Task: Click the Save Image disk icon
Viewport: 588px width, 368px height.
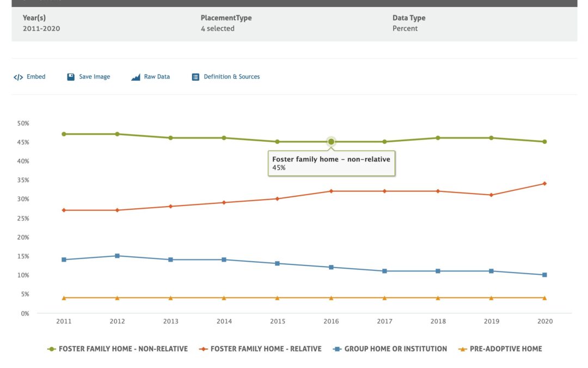Action: tap(71, 77)
